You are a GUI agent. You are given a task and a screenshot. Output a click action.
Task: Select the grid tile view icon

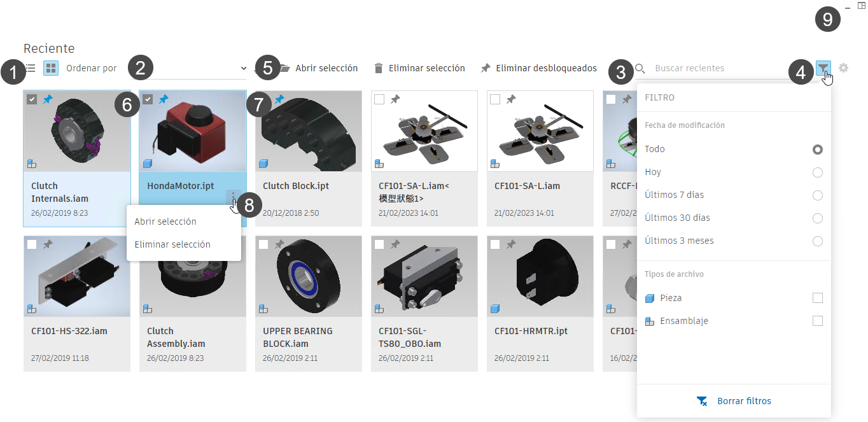pos(51,68)
